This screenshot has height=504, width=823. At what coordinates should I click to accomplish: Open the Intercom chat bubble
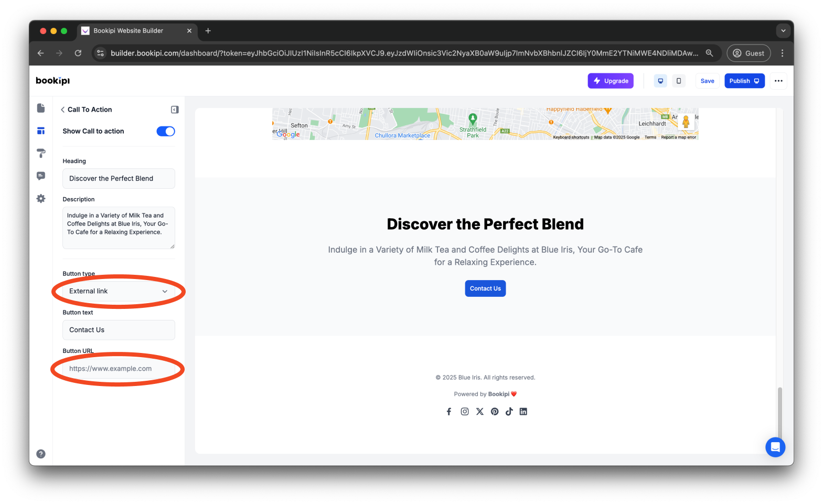point(775,447)
